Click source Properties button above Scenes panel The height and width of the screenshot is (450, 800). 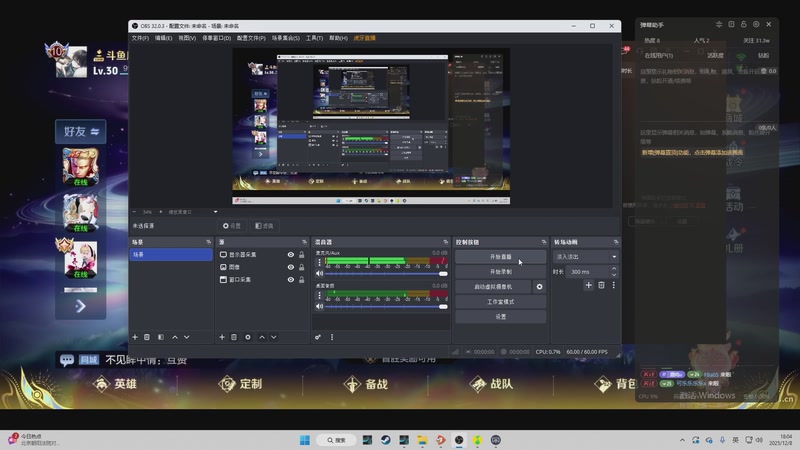point(232,226)
